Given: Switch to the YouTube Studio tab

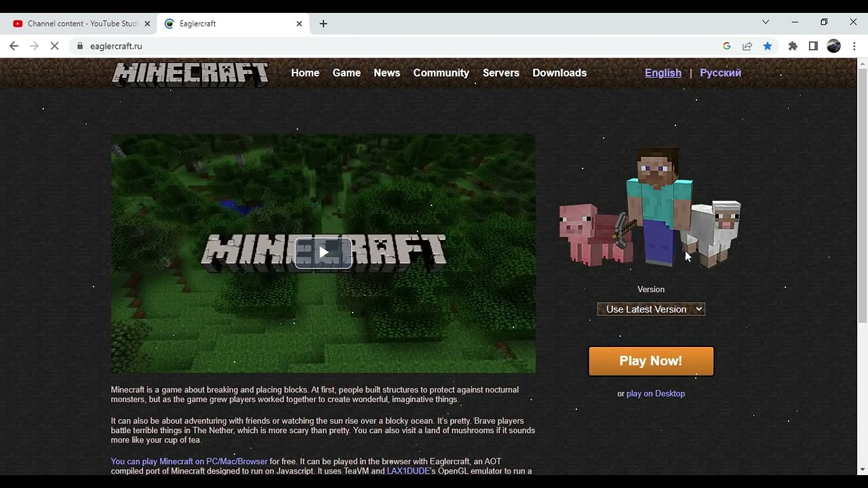Looking at the screenshot, I should click(81, 24).
